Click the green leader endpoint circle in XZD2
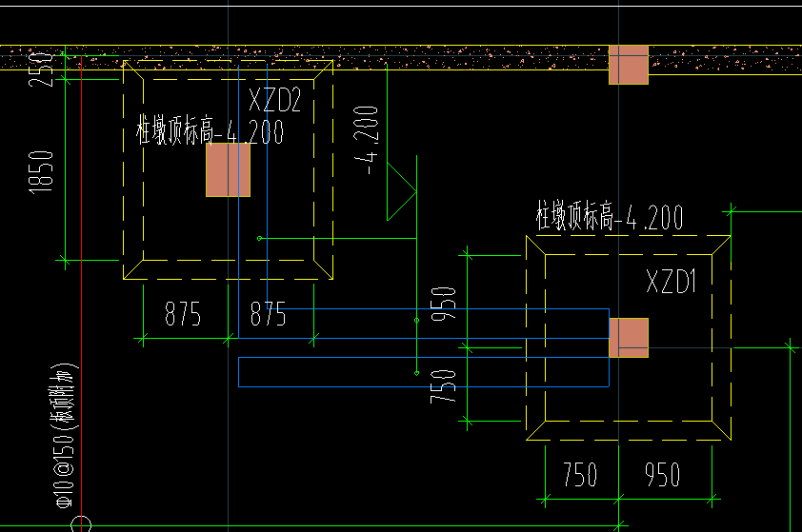Image resolution: width=802 pixels, height=532 pixels. pyautogui.click(x=259, y=238)
